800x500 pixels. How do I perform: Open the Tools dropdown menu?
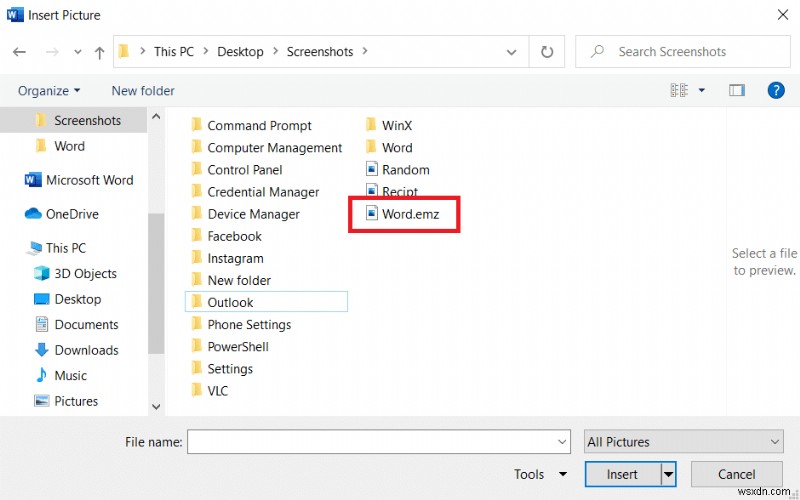point(541,474)
